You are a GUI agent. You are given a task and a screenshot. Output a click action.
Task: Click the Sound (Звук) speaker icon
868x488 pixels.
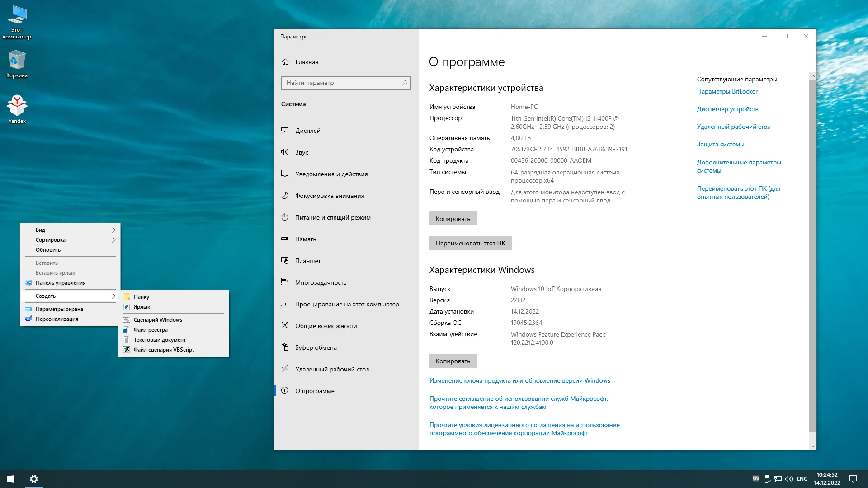click(x=285, y=152)
